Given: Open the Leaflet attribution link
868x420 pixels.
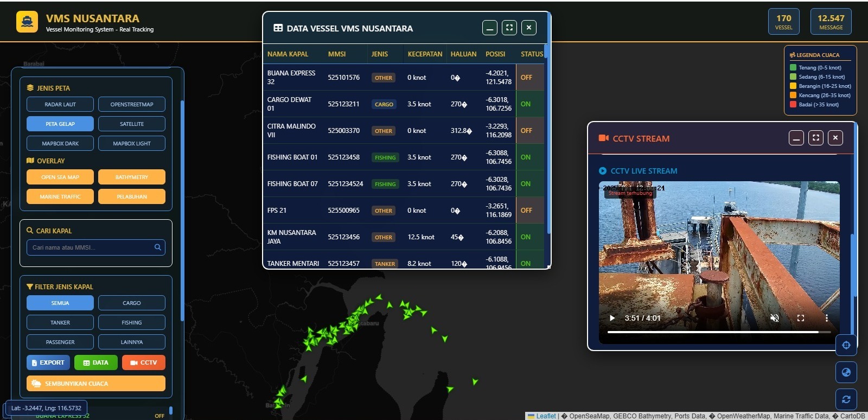Looking at the screenshot, I should (546, 416).
